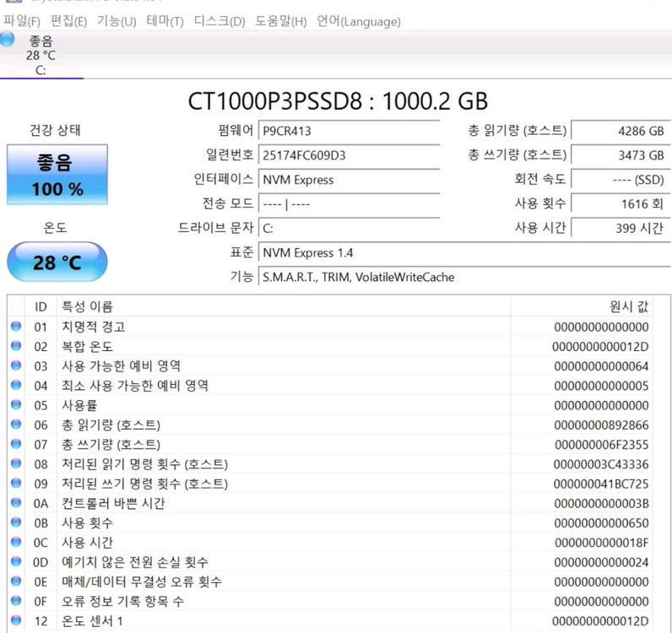Click the features field S.M.A.R.T., TRIM, VolatileWriteCache

[464, 277]
